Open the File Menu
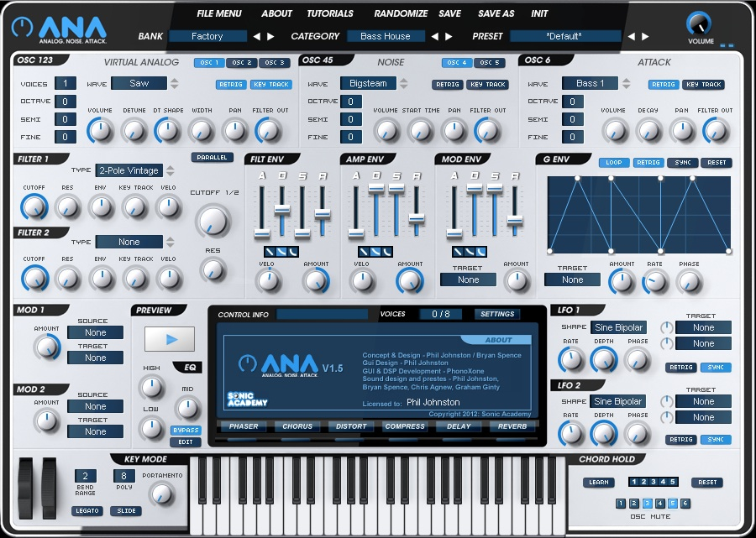This screenshot has width=756, height=538. tap(219, 14)
